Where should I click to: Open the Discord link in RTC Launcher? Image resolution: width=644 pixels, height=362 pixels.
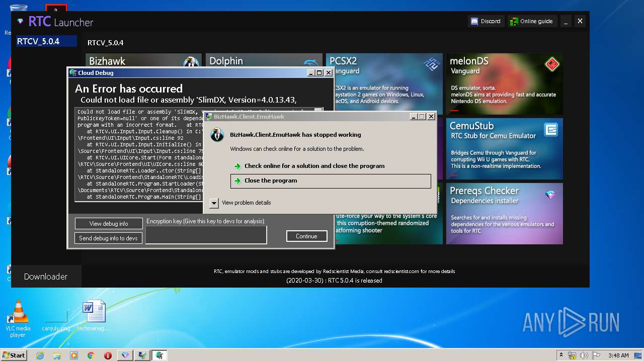(486, 21)
